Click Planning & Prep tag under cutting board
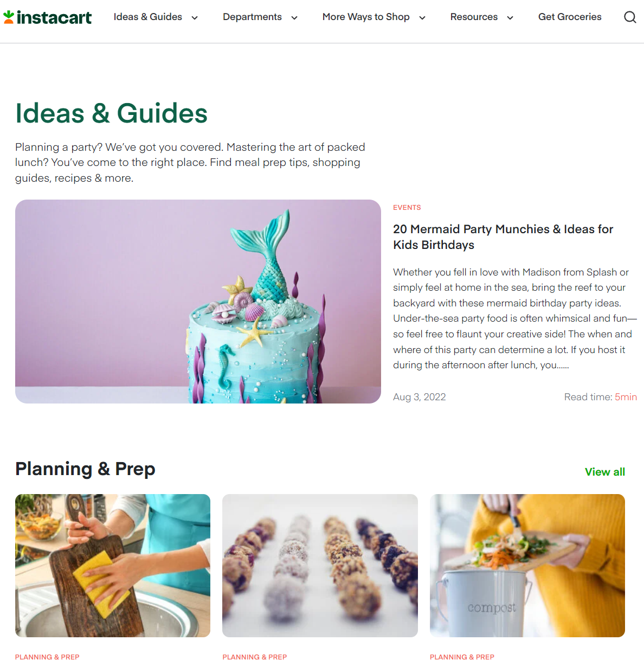This screenshot has width=644, height=666. pos(47,657)
